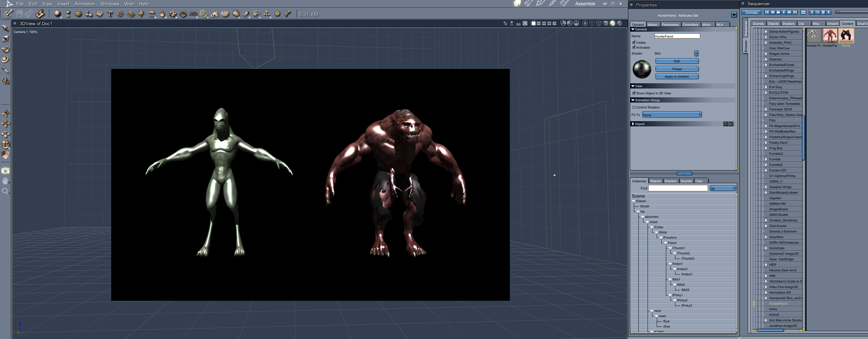Click the Name input field

click(x=677, y=36)
